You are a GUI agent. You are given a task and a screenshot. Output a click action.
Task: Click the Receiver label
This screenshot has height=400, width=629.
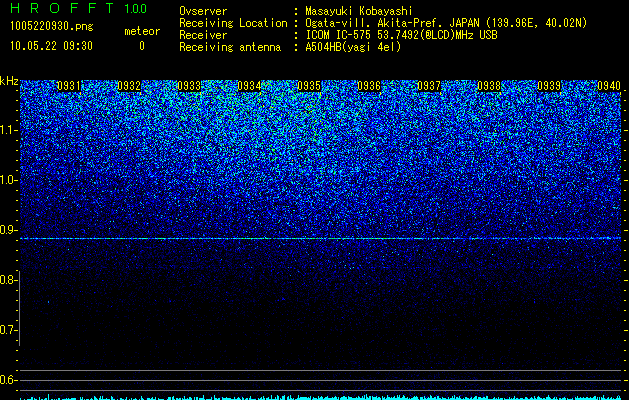(x=203, y=35)
